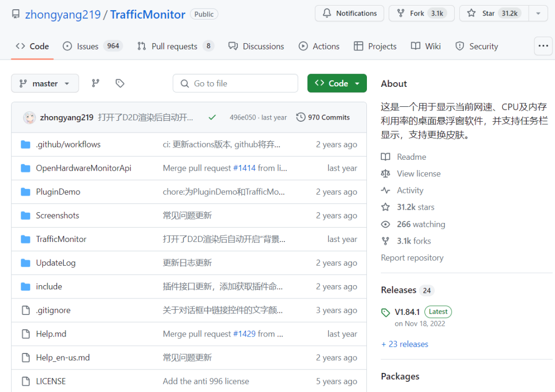View branches via the branch icon
Image resolution: width=555 pixels, height=392 pixels.
click(96, 83)
